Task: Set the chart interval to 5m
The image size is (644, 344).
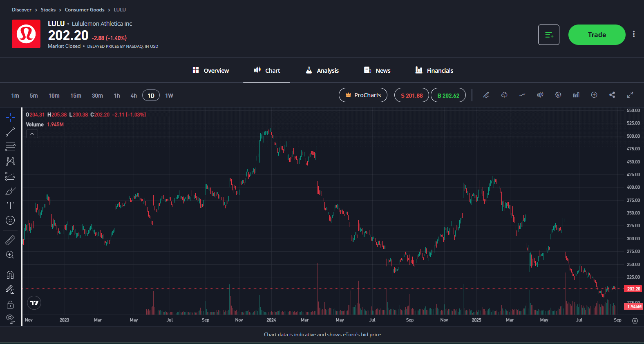Action: (34, 96)
